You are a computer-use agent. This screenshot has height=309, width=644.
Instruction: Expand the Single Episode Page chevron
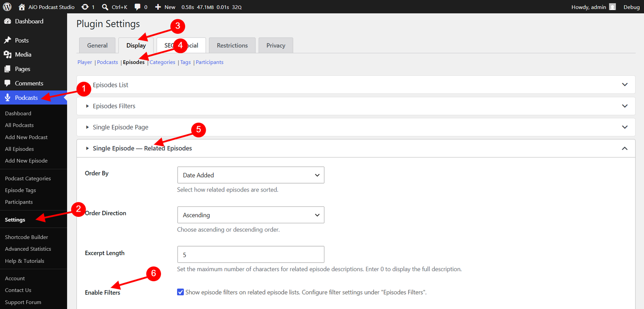(625, 127)
